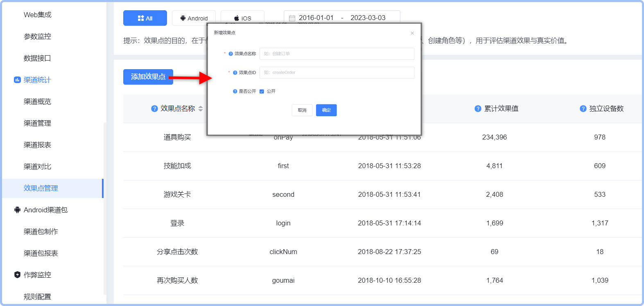Open the Android渠道包 section Android icon
Viewport: 644px width, 306px height.
(x=17, y=210)
